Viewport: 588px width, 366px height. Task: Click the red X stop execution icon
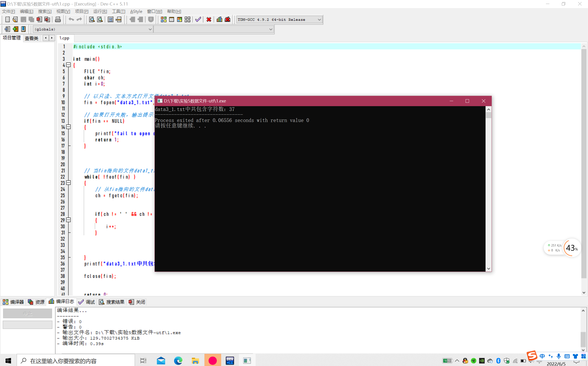pos(209,20)
